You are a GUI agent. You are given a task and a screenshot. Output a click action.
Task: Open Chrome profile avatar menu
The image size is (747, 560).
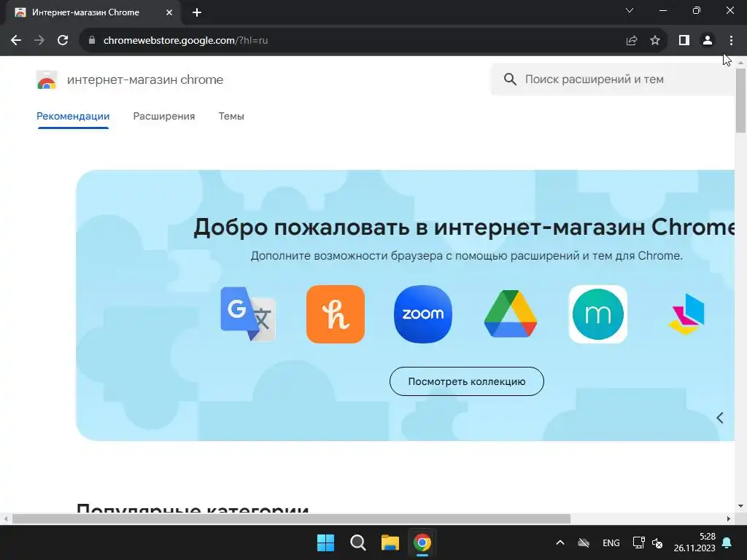(708, 41)
